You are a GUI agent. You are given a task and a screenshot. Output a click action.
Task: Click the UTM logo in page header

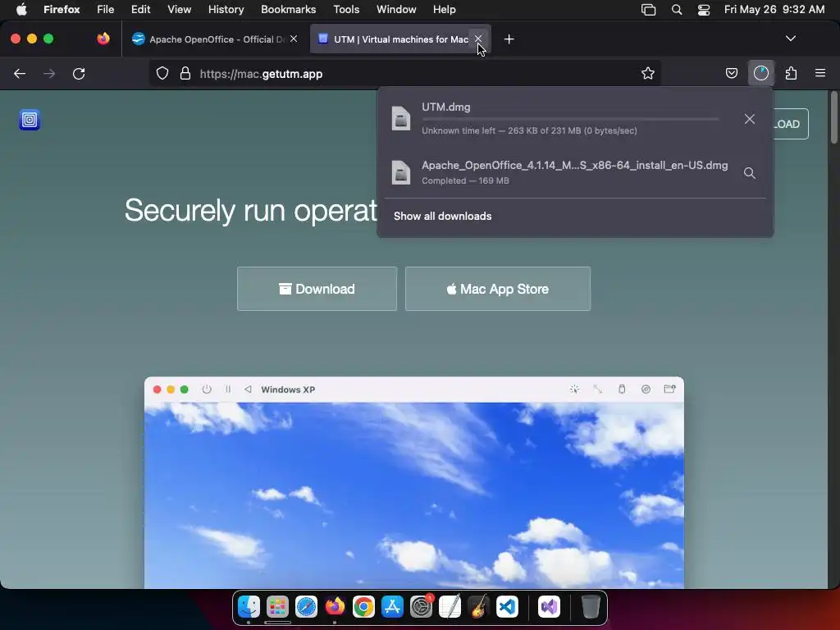coord(30,120)
